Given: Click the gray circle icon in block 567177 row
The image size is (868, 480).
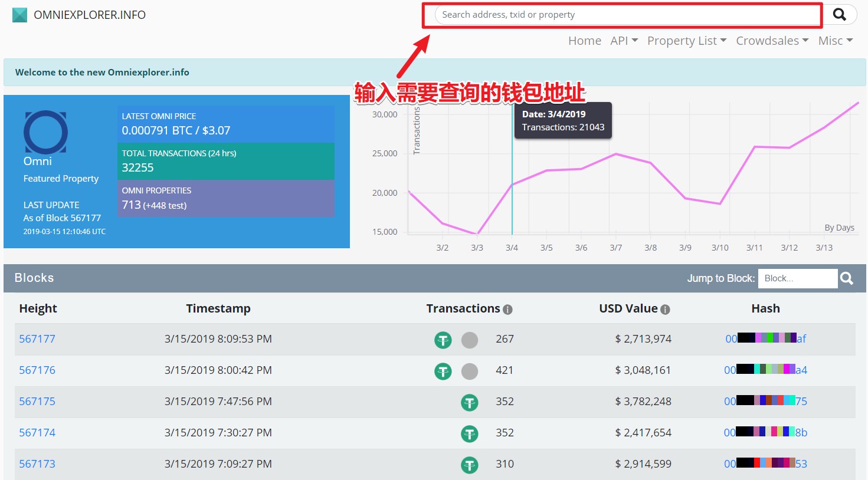Looking at the screenshot, I should [x=470, y=340].
